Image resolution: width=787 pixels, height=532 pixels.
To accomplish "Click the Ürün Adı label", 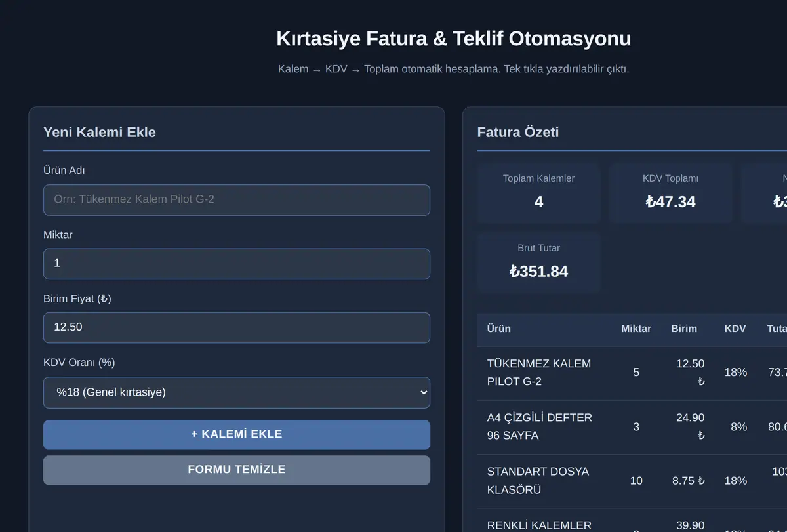I will pyautogui.click(x=64, y=171).
